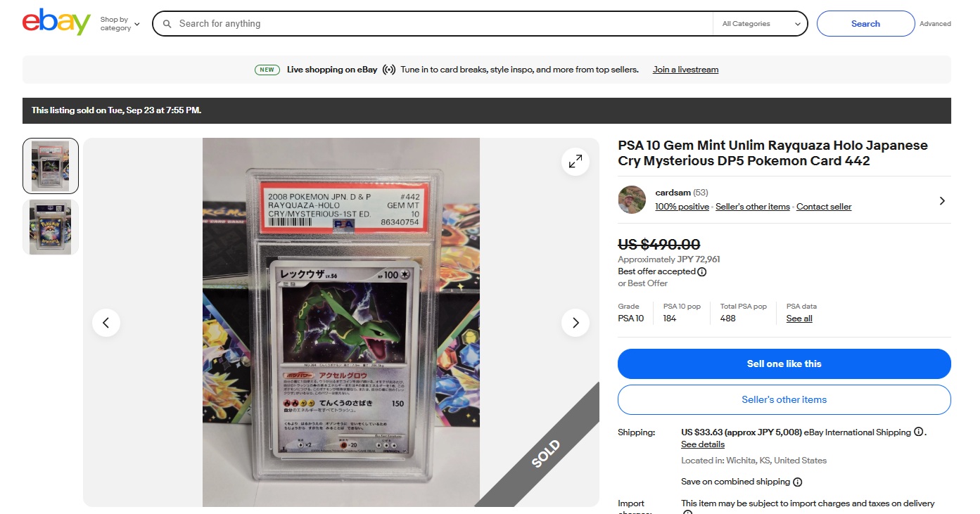Click Seller's other items button
This screenshot has width=980, height=514.
tap(784, 399)
